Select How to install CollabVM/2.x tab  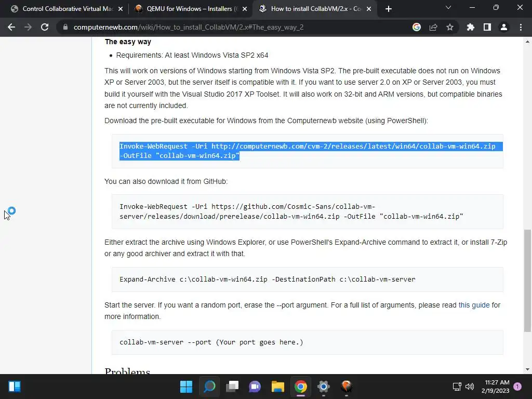pos(314,9)
